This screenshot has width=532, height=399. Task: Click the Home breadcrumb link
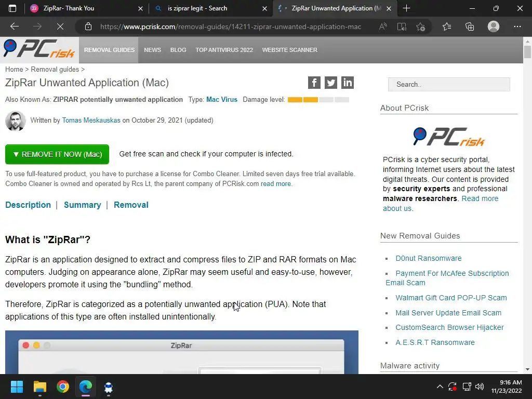(14, 69)
